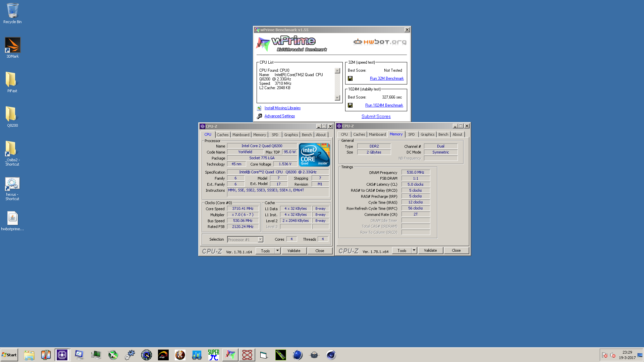Click the save icon beside Run 1024M Benchmark
The height and width of the screenshot is (362, 644).
point(350,105)
